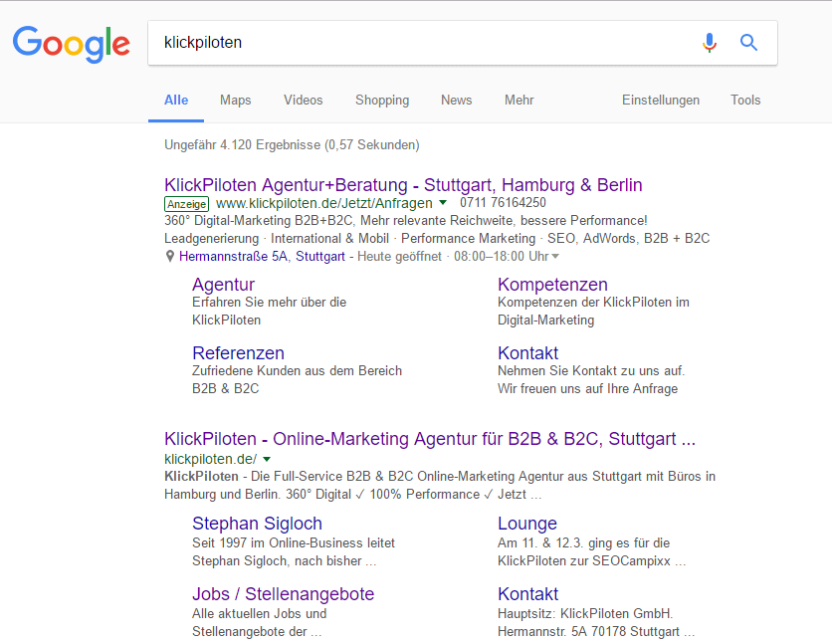Open the Mehr menu

[519, 100]
